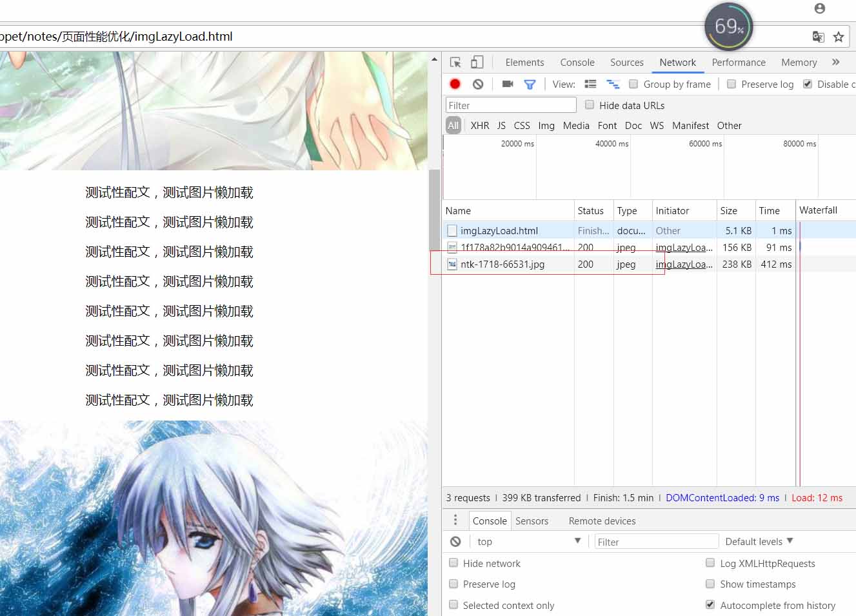Bookmark this page with star icon
Screen dimensions: 856x616
tap(839, 37)
